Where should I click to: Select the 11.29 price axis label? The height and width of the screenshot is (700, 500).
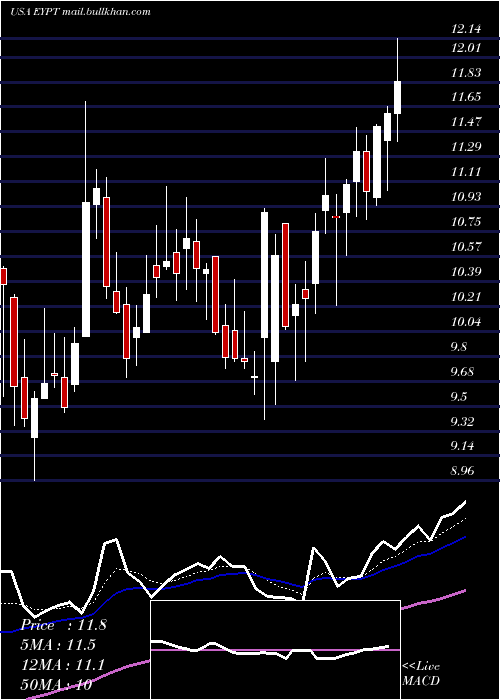tap(466, 146)
